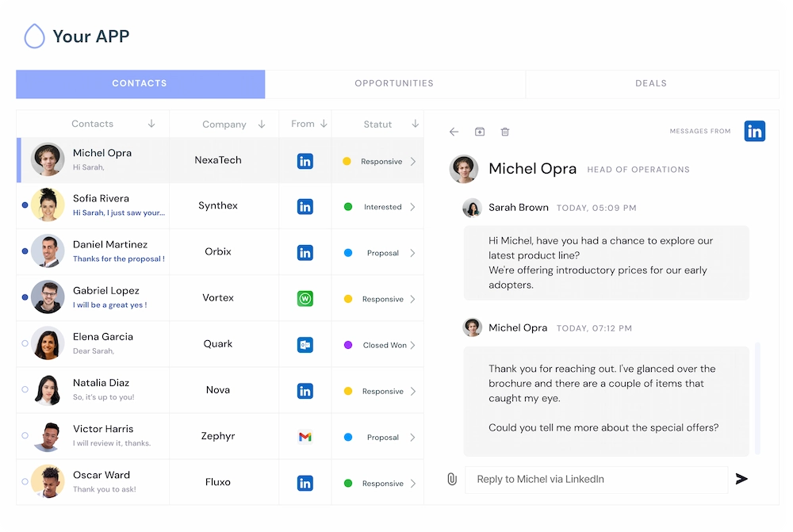793x532 pixels.
Task: Click the Gmail icon on Victor Harris's row
Action: coord(305,436)
